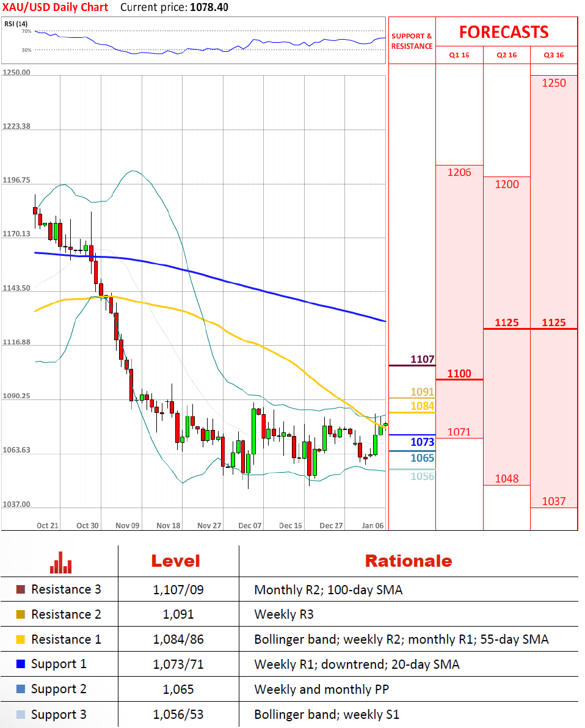Click the Support 3 light blue swatch
This screenshot has height=728, width=585.
20,715
